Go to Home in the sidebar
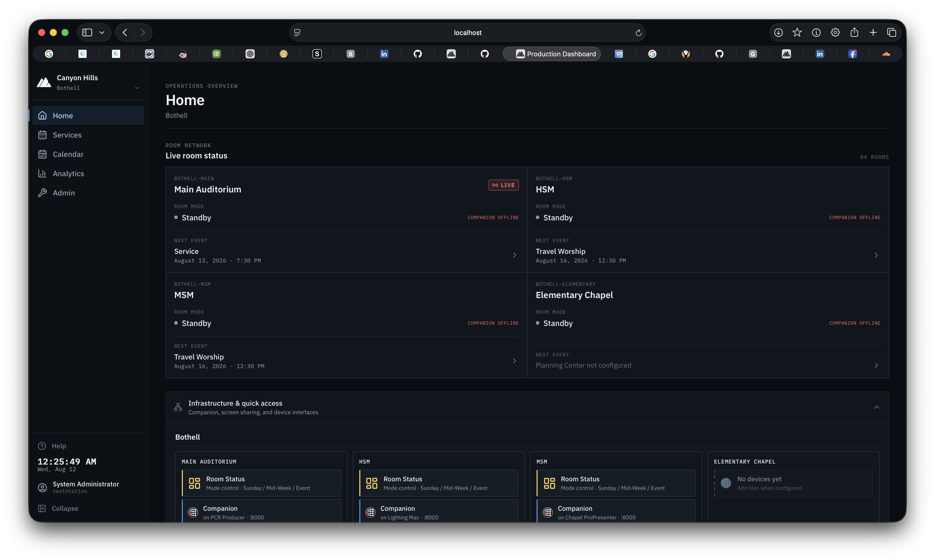 coord(88,116)
